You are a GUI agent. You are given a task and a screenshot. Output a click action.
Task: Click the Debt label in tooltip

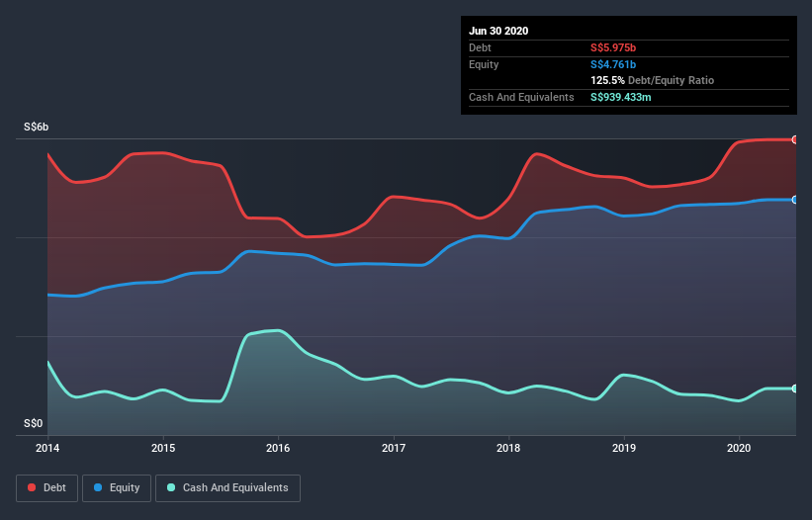[x=480, y=47]
